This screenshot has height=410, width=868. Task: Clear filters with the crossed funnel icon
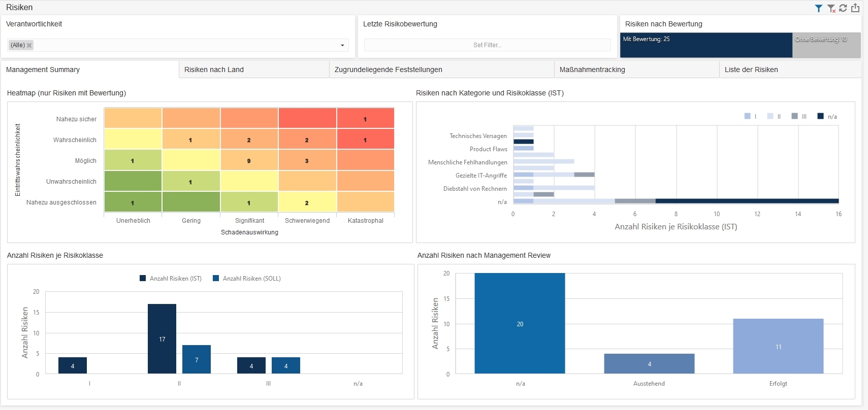pos(831,8)
